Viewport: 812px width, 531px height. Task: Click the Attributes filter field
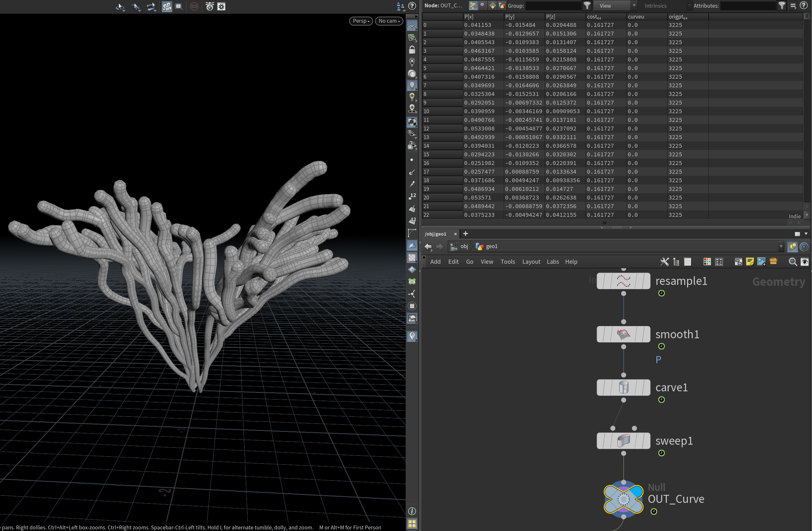(748, 5)
